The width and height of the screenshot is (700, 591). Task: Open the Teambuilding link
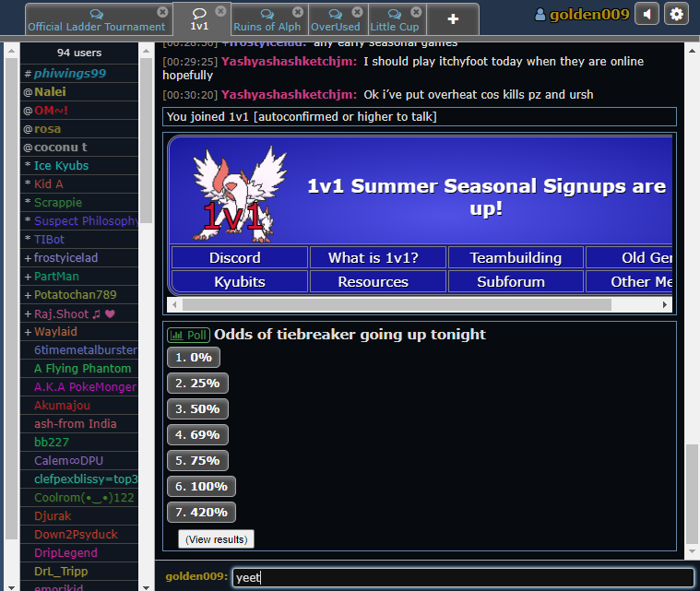(x=516, y=257)
